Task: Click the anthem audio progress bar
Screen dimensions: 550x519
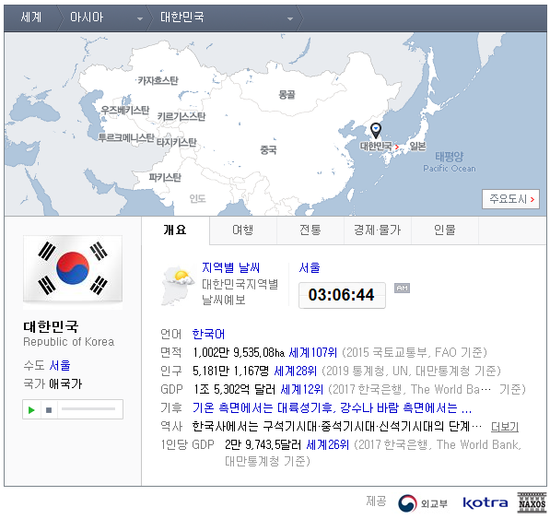Action: coord(88,409)
